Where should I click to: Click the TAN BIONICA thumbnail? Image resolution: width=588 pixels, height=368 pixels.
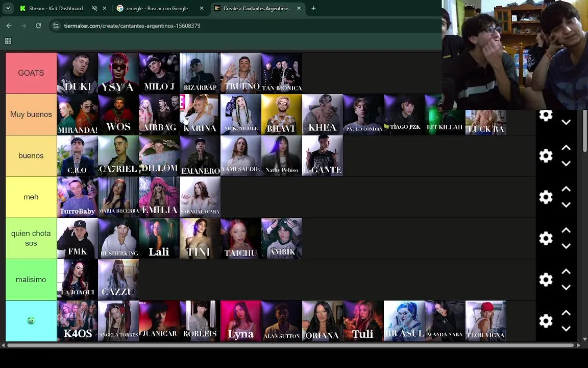click(x=282, y=73)
